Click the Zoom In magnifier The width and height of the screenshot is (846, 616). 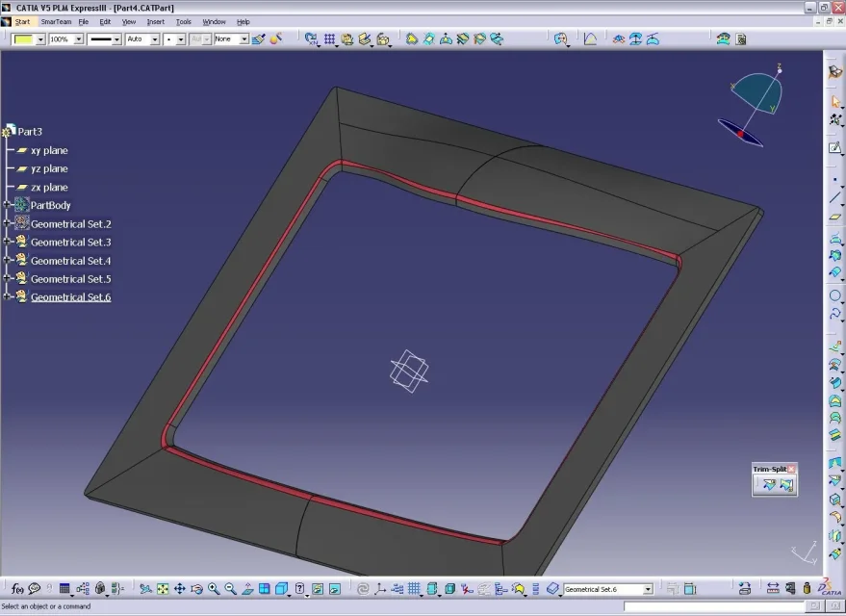pyautogui.click(x=214, y=588)
